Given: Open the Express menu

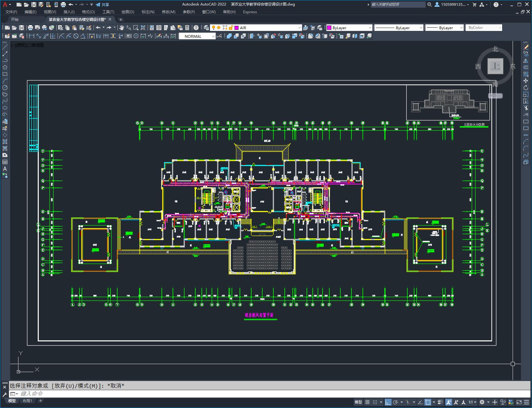Looking at the screenshot, I should [250, 12].
